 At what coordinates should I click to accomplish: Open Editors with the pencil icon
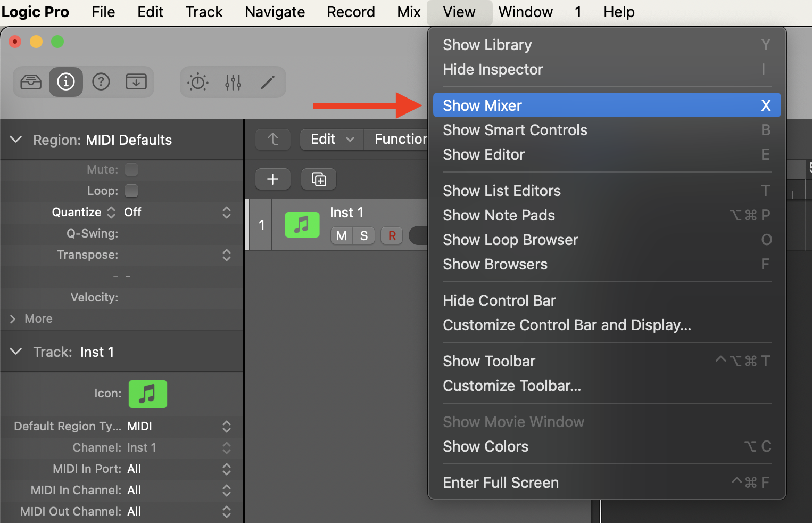click(268, 82)
